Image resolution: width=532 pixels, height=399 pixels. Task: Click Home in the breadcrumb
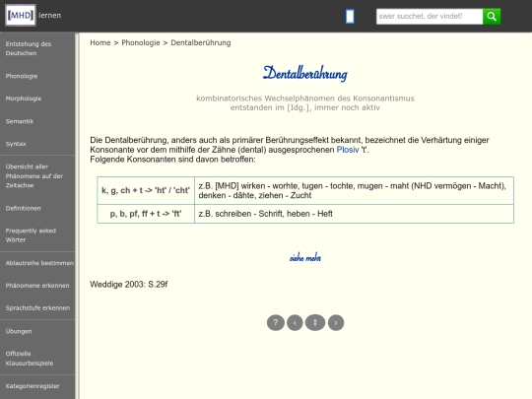pos(100,42)
